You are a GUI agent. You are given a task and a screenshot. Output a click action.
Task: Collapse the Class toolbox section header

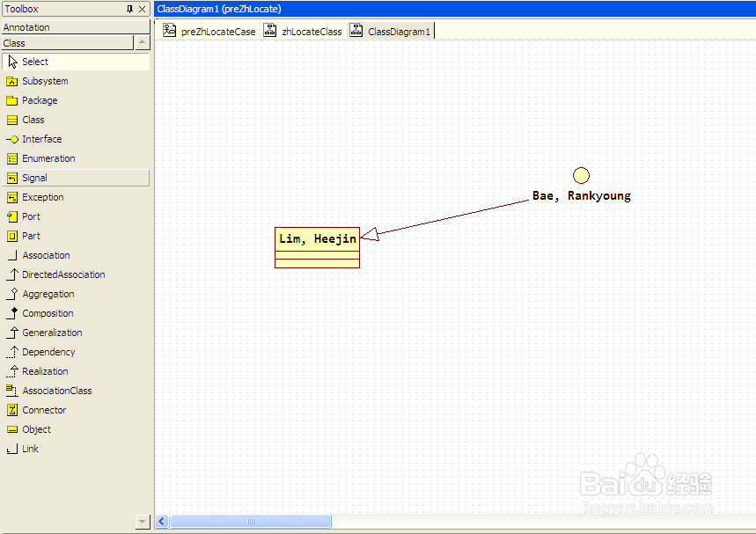click(x=68, y=43)
